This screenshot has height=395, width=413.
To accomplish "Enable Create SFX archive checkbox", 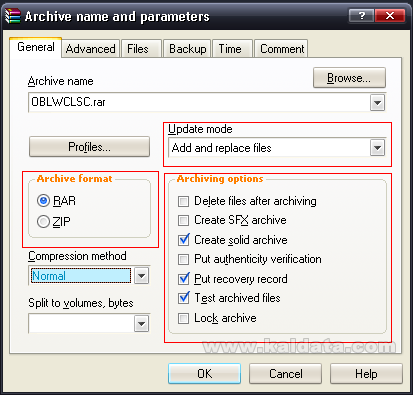I will (x=183, y=220).
